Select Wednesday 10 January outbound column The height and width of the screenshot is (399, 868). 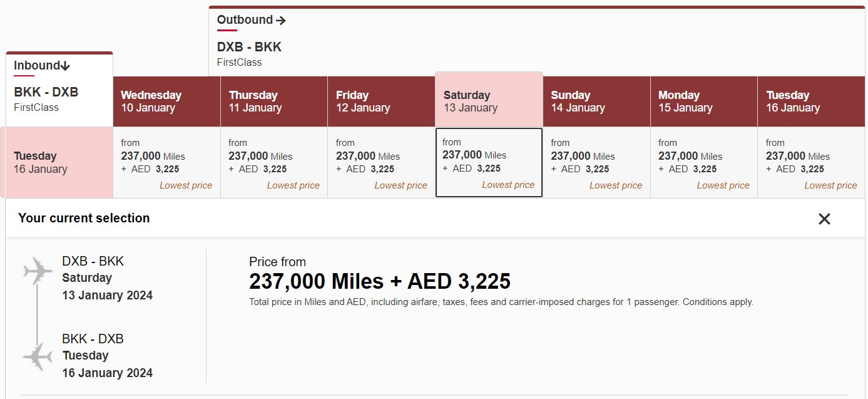coord(166,101)
